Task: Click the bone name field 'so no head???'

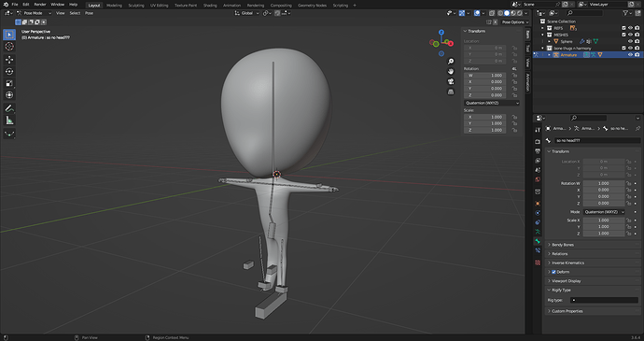Action: 597,141
